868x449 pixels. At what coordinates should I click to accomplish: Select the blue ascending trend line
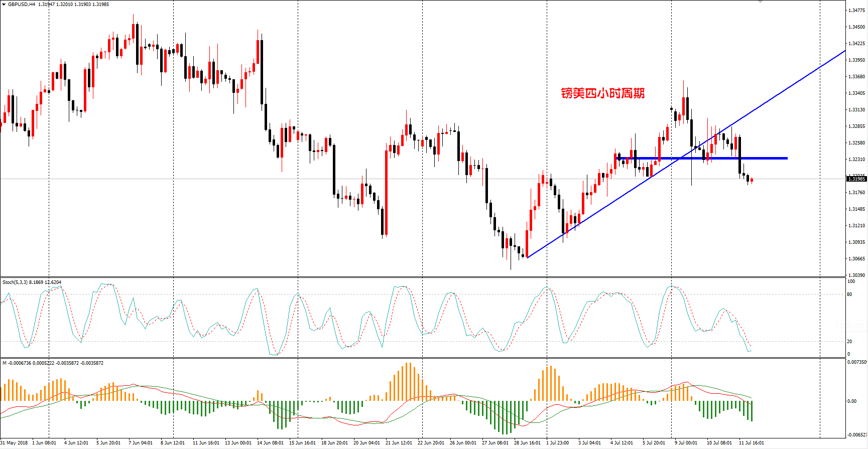point(686,154)
